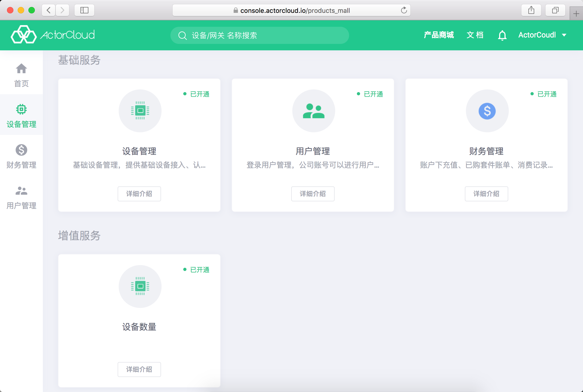Viewport: 583px width, 392px height.
Task: Click the 用户管理 card title
Action: tap(313, 151)
